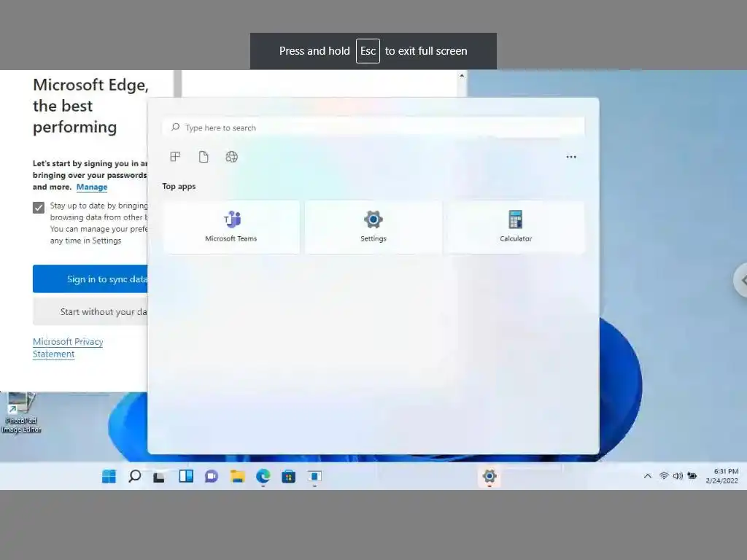Click Start without your data button
Screen dimensions: 747x560
[90, 311]
